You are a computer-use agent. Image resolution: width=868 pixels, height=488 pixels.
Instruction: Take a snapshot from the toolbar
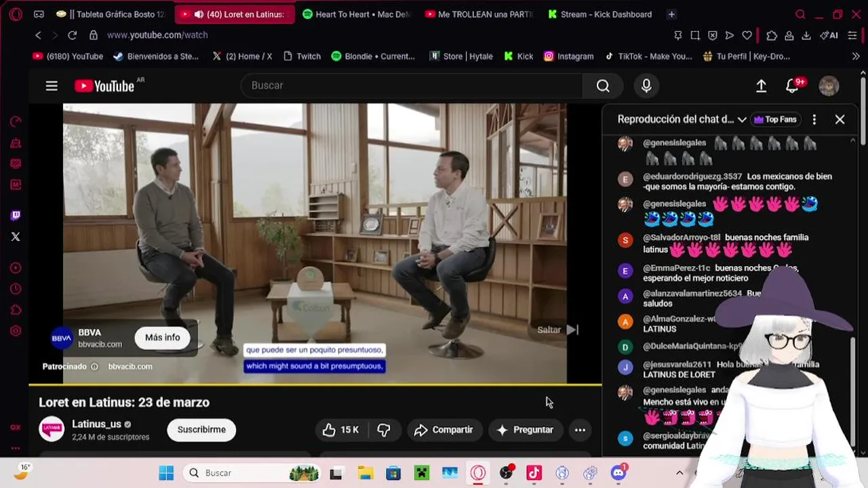[695, 35]
